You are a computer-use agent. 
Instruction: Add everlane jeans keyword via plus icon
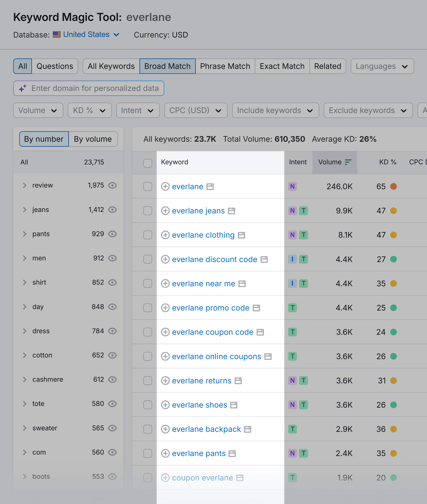(165, 211)
